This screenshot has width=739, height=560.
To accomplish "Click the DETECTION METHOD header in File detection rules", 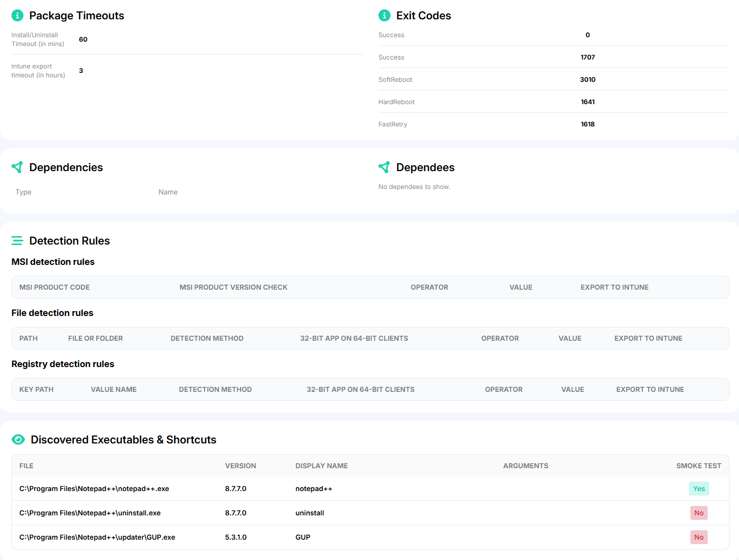I will (x=207, y=338).
